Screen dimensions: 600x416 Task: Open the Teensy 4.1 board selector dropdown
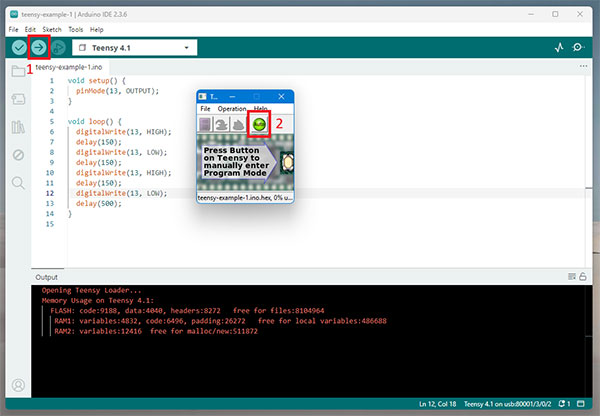tap(134, 48)
